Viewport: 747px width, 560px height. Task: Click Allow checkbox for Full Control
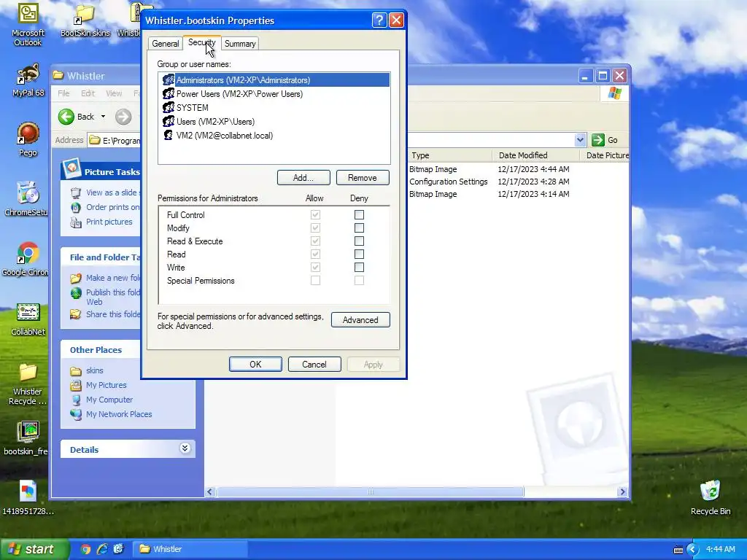pyautogui.click(x=315, y=215)
